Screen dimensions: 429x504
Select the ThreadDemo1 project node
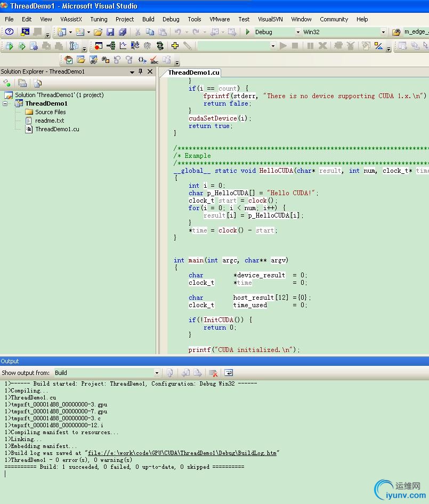(x=46, y=103)
